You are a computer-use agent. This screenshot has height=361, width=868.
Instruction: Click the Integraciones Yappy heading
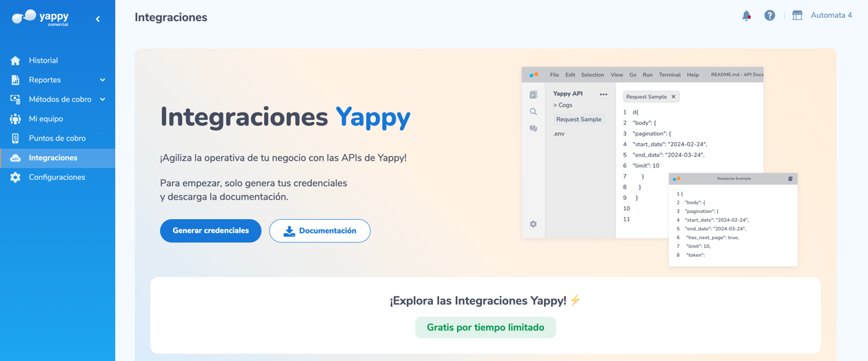click(x=285, y=117)
